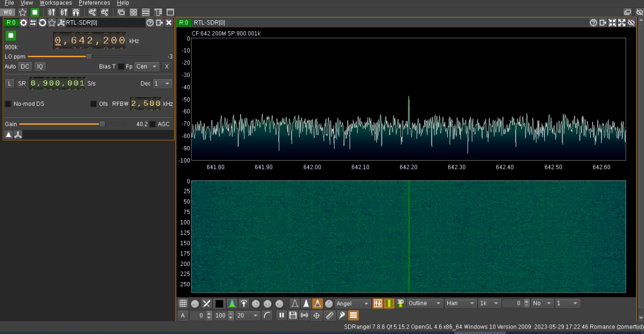Enable the AGC checkbox

point(152,124)
